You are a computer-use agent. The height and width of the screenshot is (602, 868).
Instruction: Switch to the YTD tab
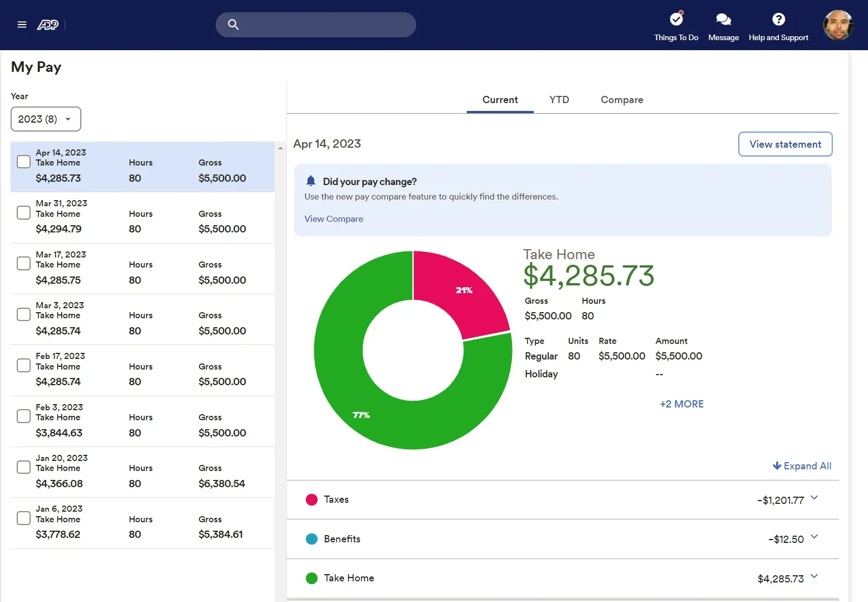click(559, 100)
